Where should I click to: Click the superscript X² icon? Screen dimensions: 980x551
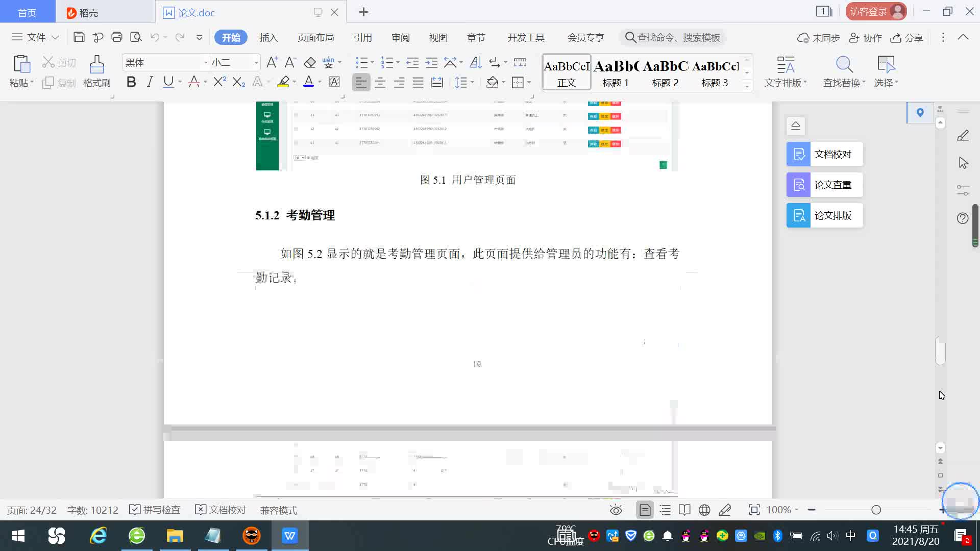[x=219, y=82]
